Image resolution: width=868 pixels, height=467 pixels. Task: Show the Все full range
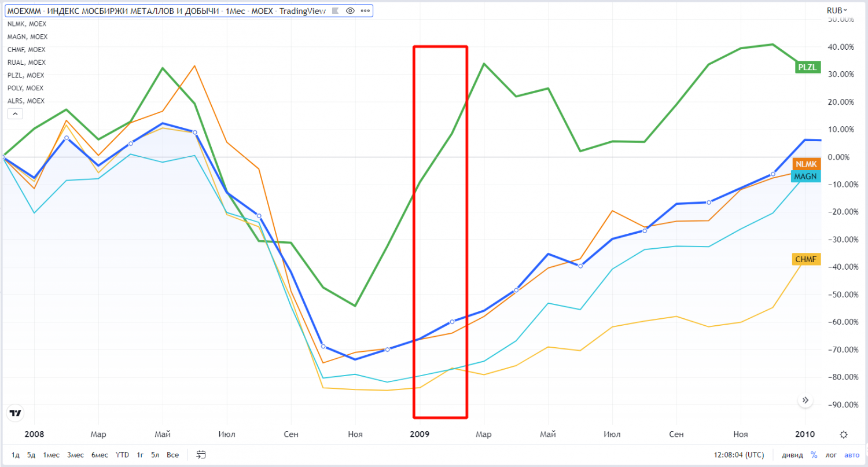point(172,455)
